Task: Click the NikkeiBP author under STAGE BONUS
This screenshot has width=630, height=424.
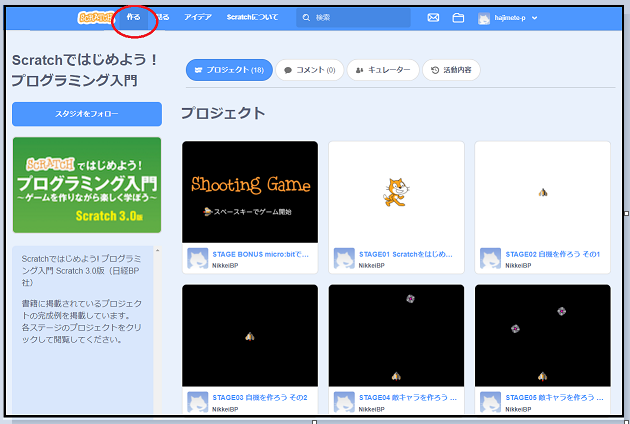Action: 225,266
